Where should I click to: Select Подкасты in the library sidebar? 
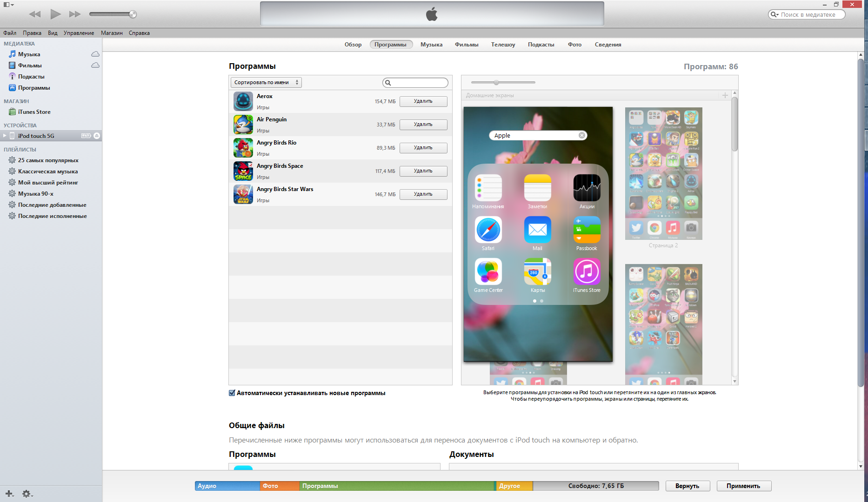(x=31, y=77)
